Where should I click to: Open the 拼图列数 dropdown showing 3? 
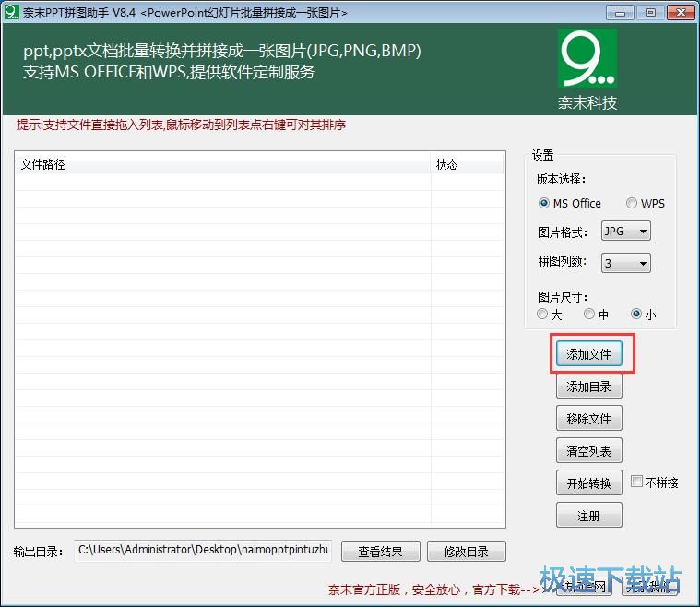coord(626,263)
